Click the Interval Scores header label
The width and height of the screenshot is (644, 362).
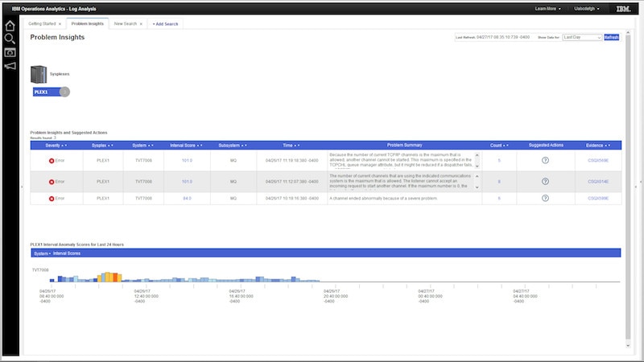point(67,253)
